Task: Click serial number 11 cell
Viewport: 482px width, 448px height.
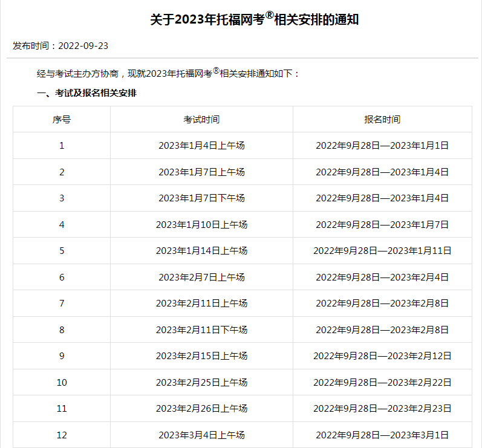Action: [62, 409]
